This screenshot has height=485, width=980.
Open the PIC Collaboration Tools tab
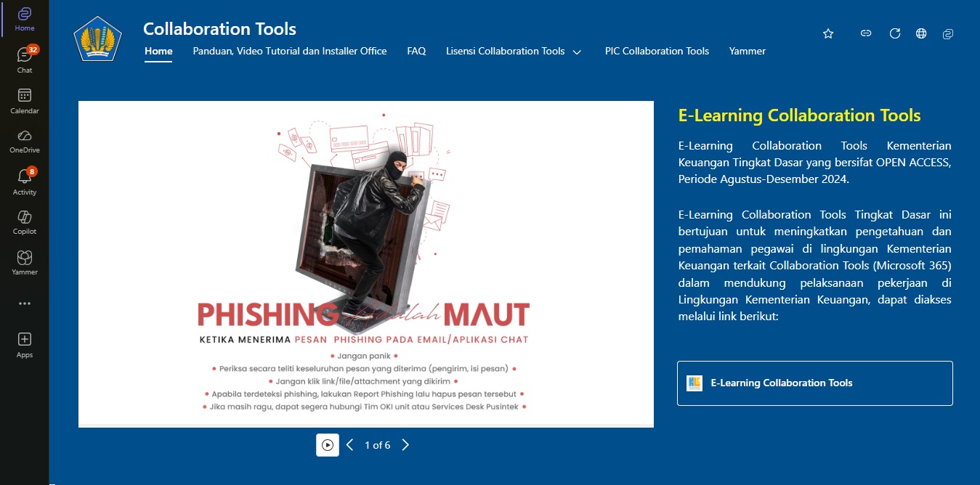pyautogui.click(x=657, y=52)
